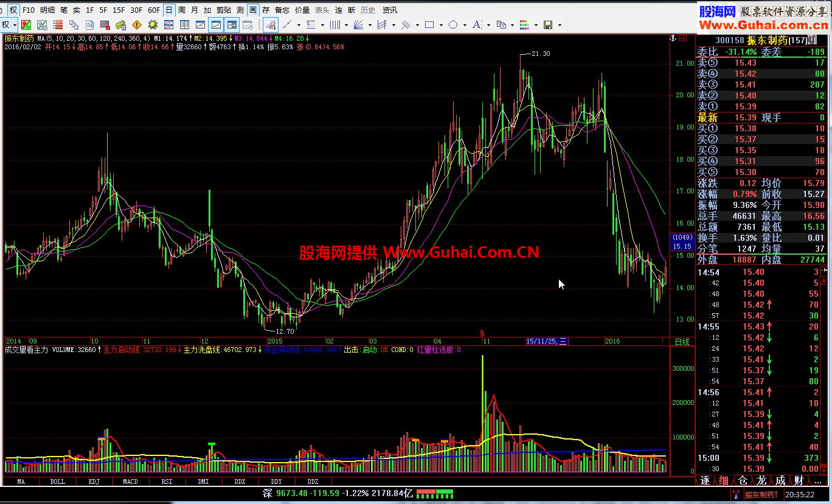The height and width of the screenshot is (504, 832).
Task: Select the parallel vertical lines tool
Action: pyautogui.click(x=335, y=25)
